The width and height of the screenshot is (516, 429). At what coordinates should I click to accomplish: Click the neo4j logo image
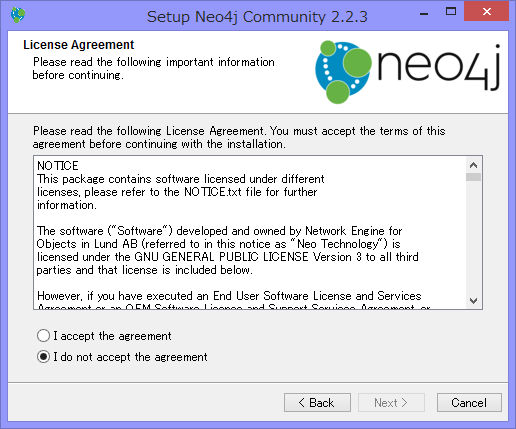coord(407,72)
